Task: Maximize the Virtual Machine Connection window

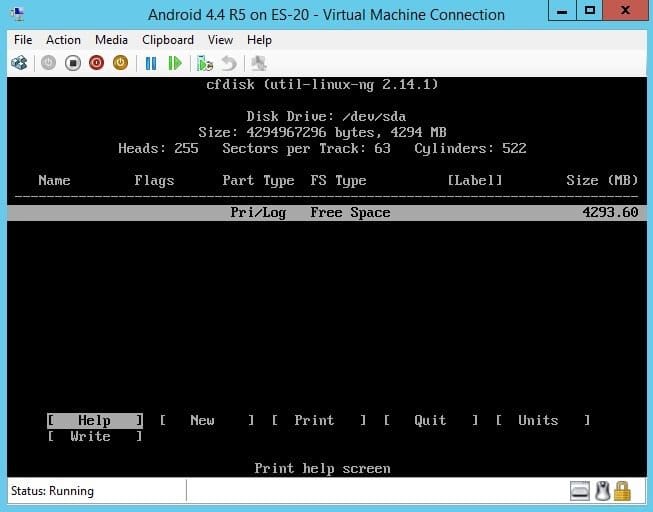Action: point(589,10)
